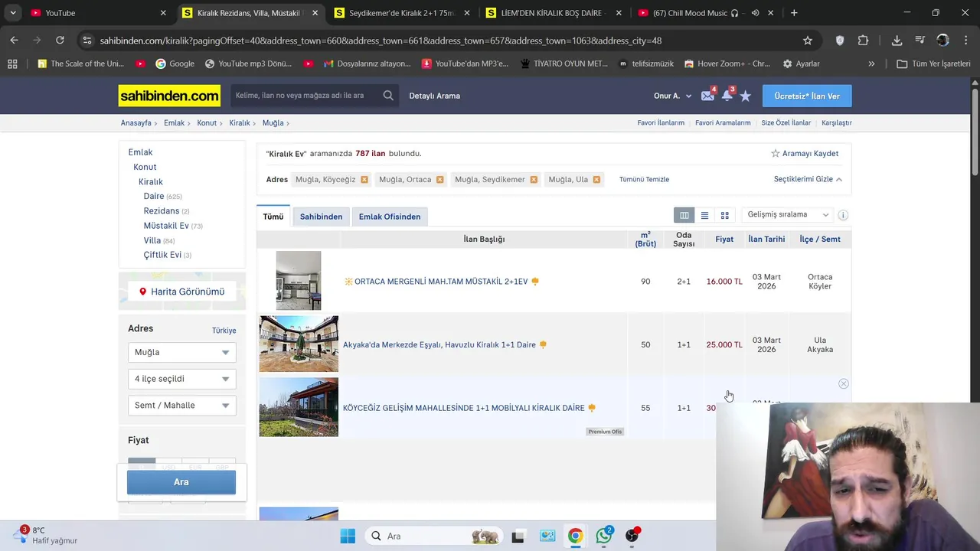The width and height of the screenshot is (980, 551).
Task: Open the Karşılaştır link
Action: click(837, 122)
